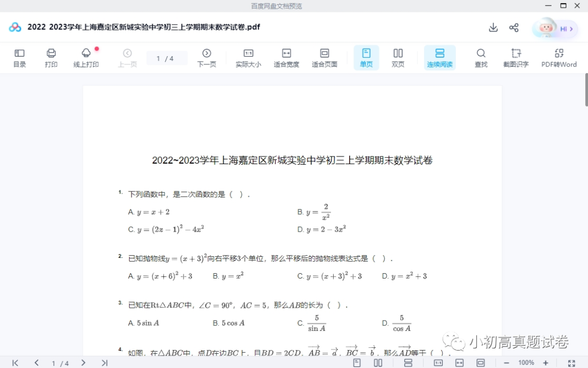Open the Hi assistant avatar button
Viewport: 588px width, 368px height.
click(555, 28)
